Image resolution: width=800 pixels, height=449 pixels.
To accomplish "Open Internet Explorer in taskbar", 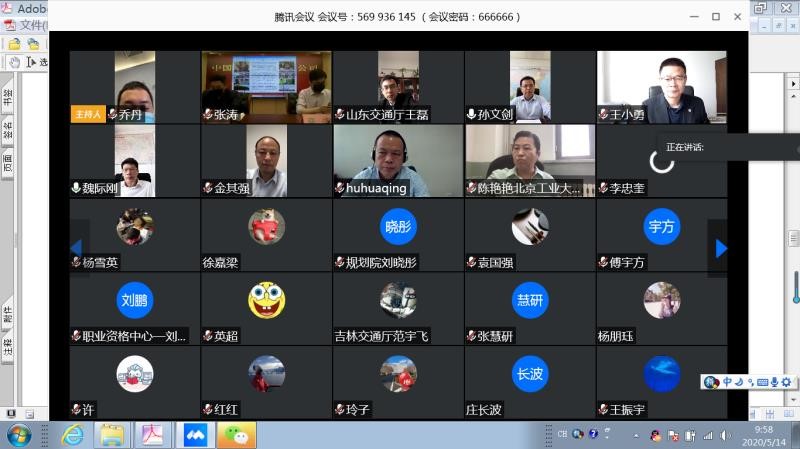I will [72, 435].
